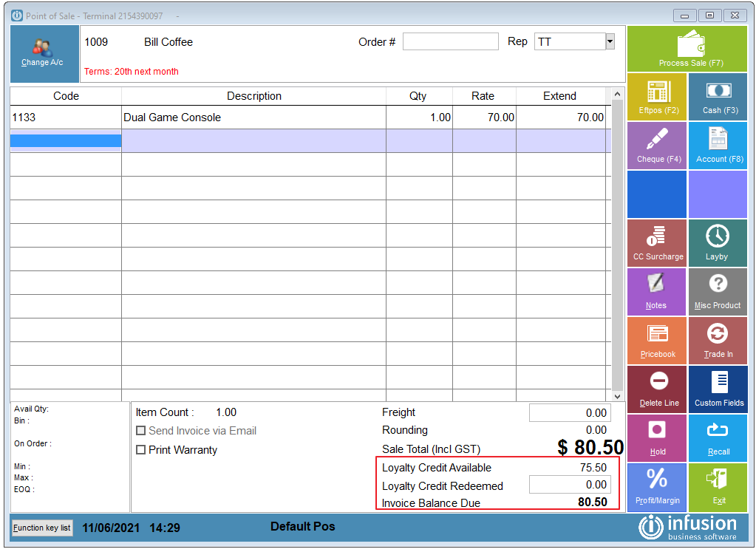The width and height of the screenshot is (756, 552).
Task: Put the sale on Hold
Action: tap(657, 437)
